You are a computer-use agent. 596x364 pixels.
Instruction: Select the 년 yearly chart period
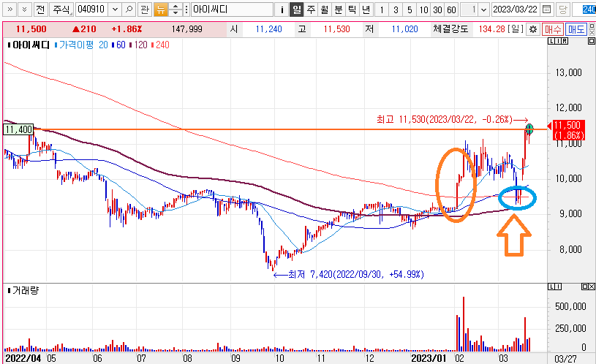point(366,10)
